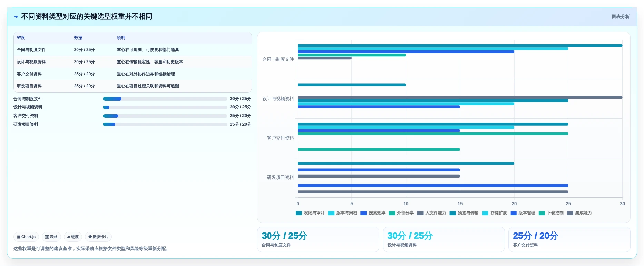Toggle the 集成能力 legend item
Screen dimensions: 644x266
(x=579, y=213)
